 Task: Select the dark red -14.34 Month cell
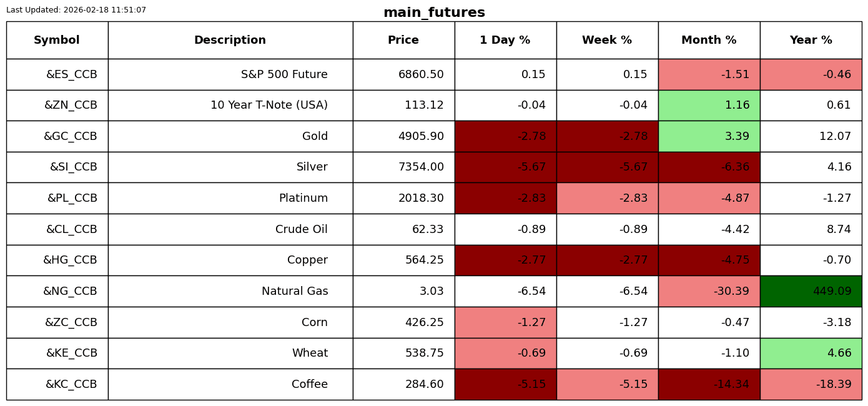(709, 384)
